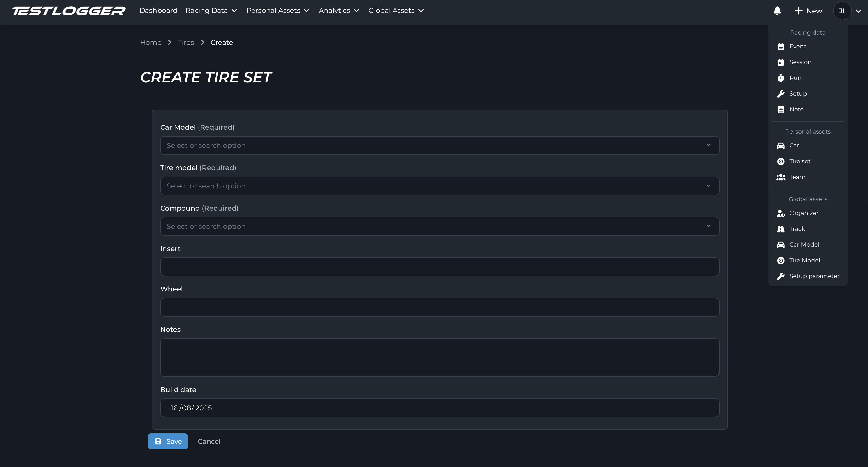Click the Cancel link

209,441
